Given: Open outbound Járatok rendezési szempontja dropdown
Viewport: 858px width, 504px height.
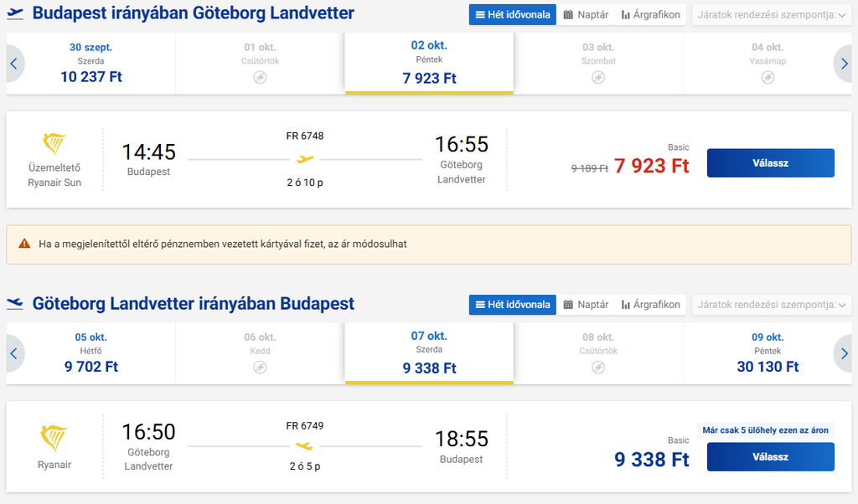Looking at the screenshot, I should (x=772, y=15).
